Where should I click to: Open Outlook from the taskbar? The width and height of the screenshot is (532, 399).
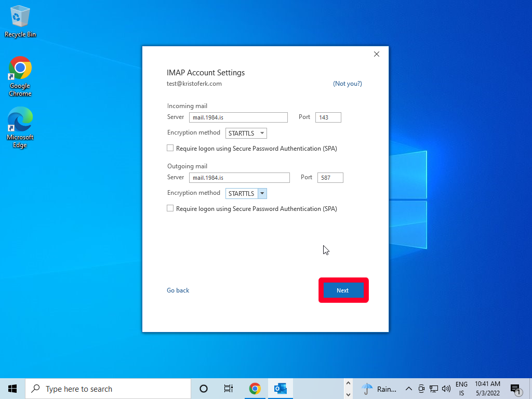pyautogui.click(x=281, y=389)
